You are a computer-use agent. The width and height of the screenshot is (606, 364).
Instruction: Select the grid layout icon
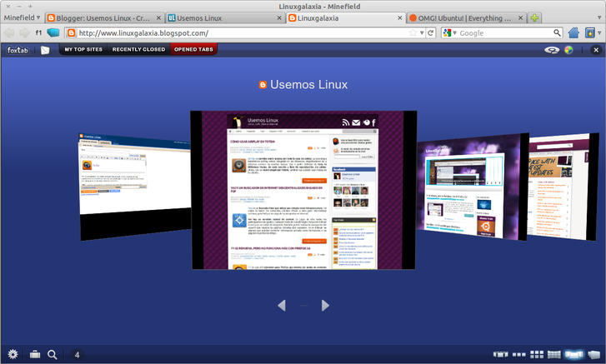[537, 354]
